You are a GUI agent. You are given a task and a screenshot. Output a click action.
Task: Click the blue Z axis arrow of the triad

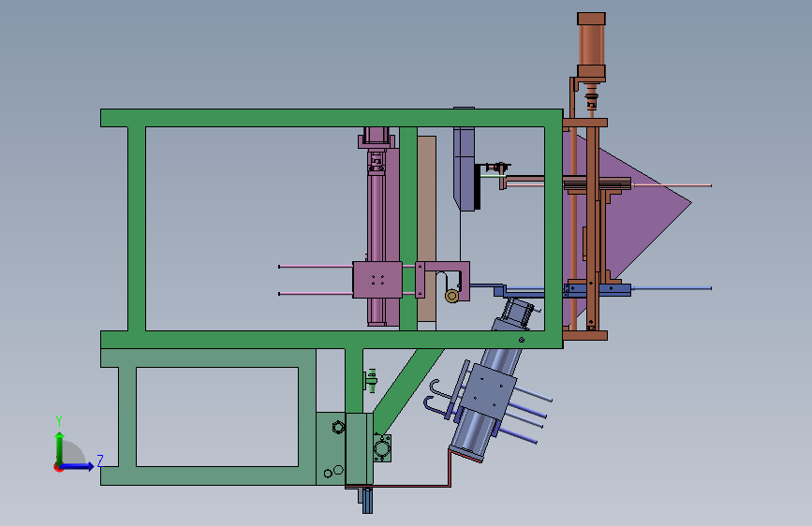(x=78, y=466)
